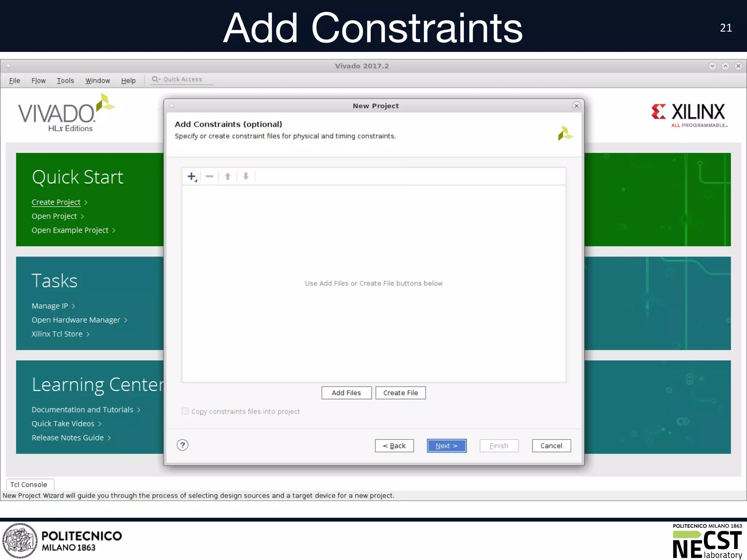Viewport: 747px width, 560px height.
Task: Proceed with the Next button
Action: click(x=446, y=446)
